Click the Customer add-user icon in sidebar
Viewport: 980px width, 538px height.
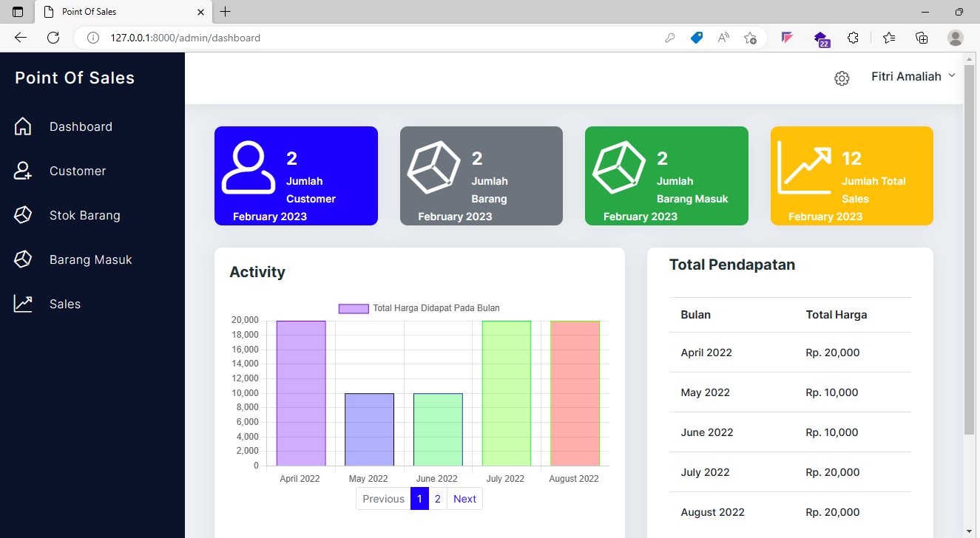pos(23,171)
